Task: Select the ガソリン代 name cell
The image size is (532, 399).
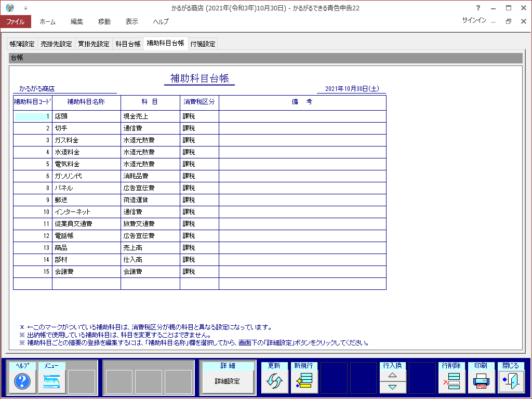Action: [x=87, y=176]
